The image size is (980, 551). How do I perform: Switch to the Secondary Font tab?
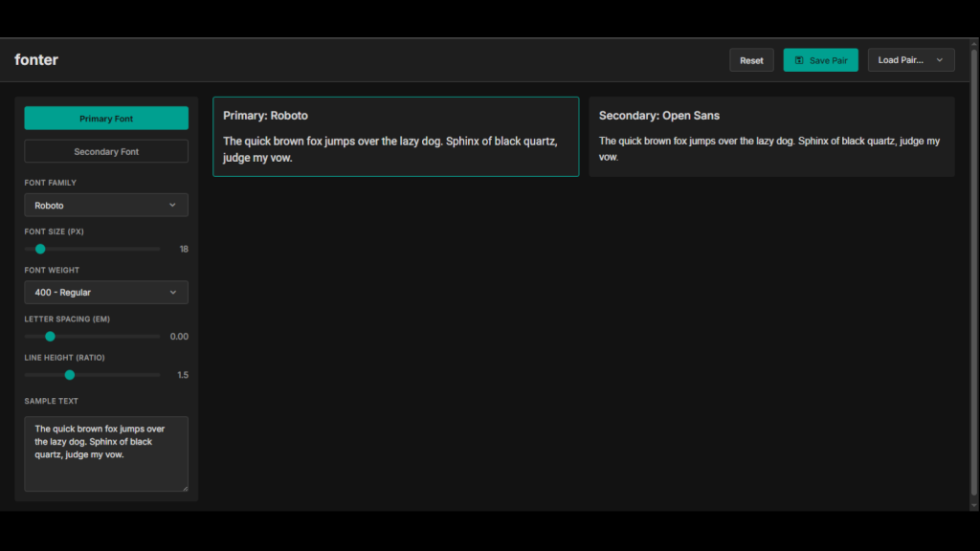coord(106,151)
